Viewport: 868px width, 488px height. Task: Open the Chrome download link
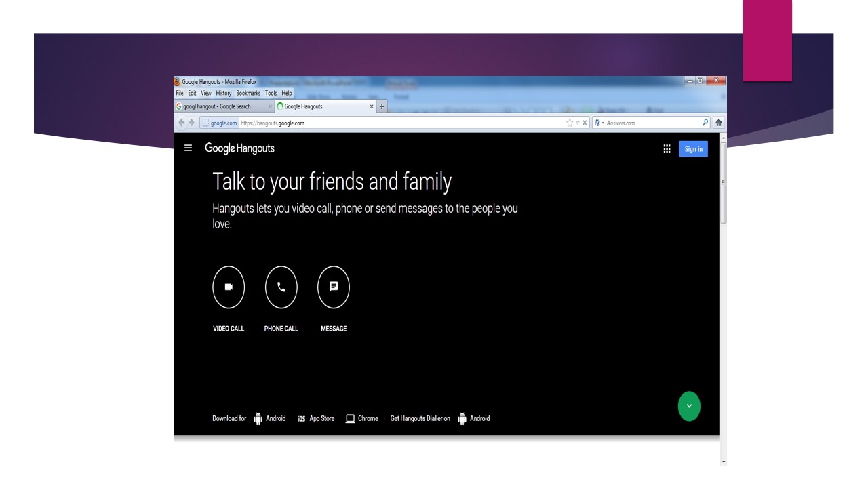coord(362,418)
